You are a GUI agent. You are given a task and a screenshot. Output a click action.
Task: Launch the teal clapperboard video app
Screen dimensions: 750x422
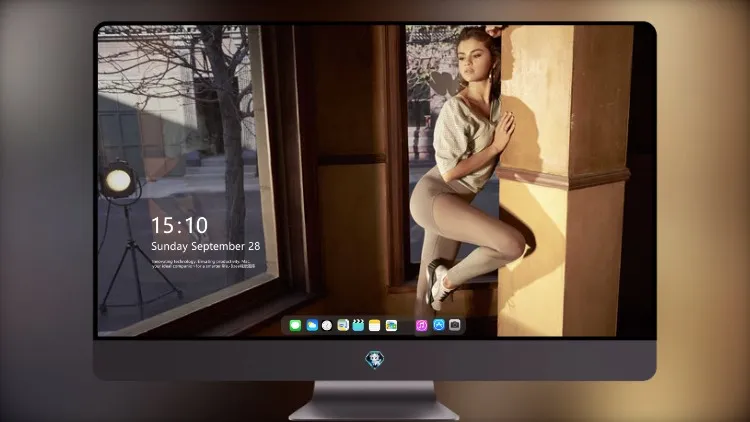point(358,325)
